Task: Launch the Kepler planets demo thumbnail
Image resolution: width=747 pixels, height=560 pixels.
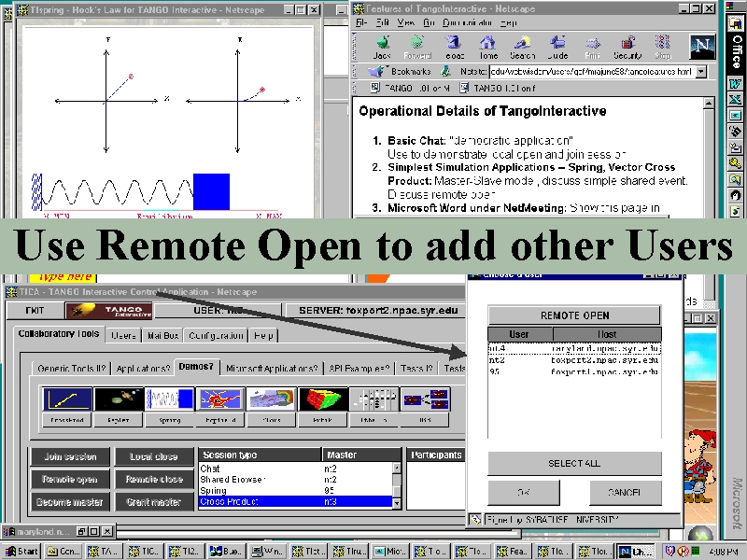Action: click(119, 399)
